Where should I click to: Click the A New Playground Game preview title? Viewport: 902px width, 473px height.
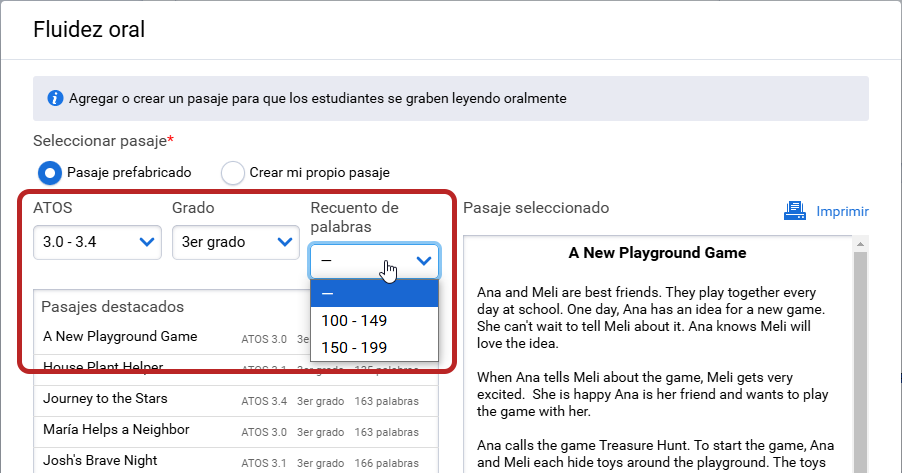(x=658, y=253)
